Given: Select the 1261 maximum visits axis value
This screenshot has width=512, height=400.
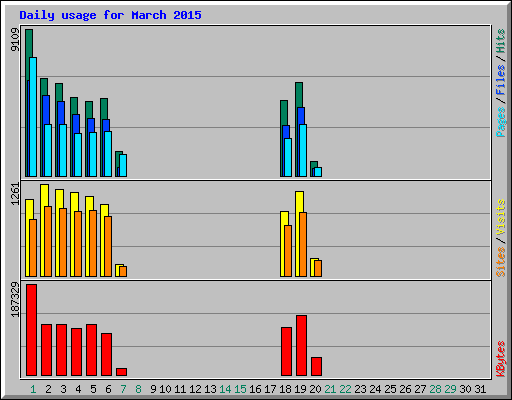Looking at the screenshot, I should point(15,194).
